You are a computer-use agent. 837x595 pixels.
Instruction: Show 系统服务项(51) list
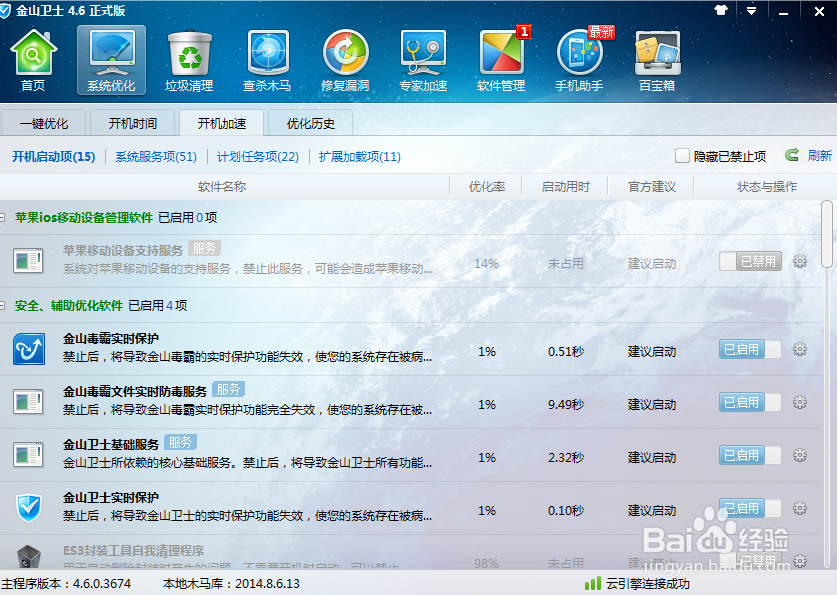point(156,156)
